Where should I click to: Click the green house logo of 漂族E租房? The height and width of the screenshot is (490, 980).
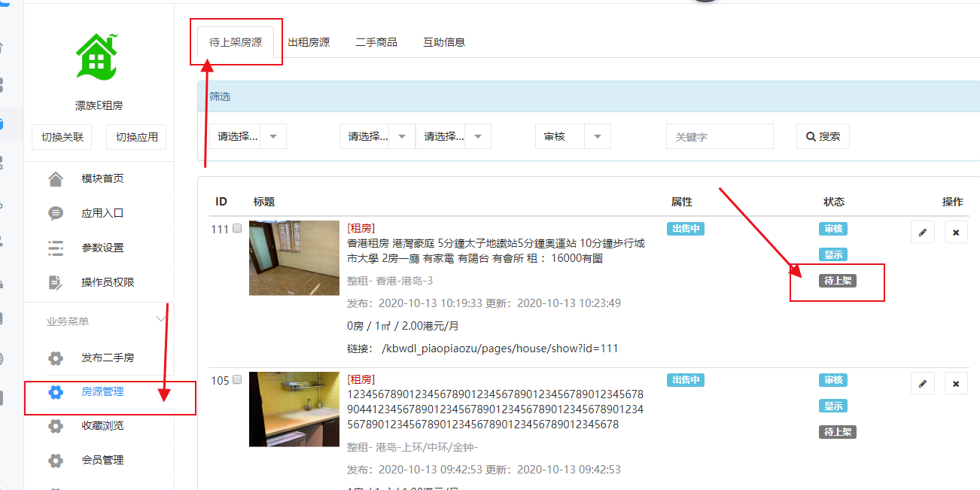[98, 56]
